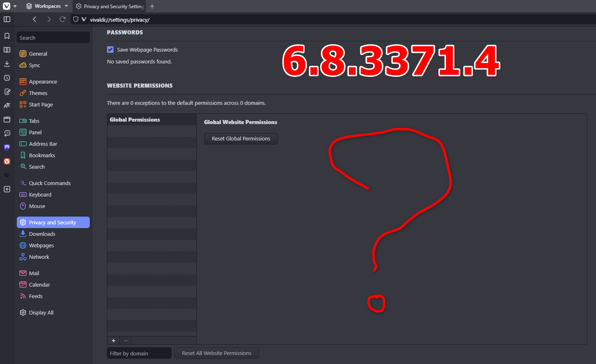Open Tabs settings section
The image size is (596, 364).
point(53,121)
